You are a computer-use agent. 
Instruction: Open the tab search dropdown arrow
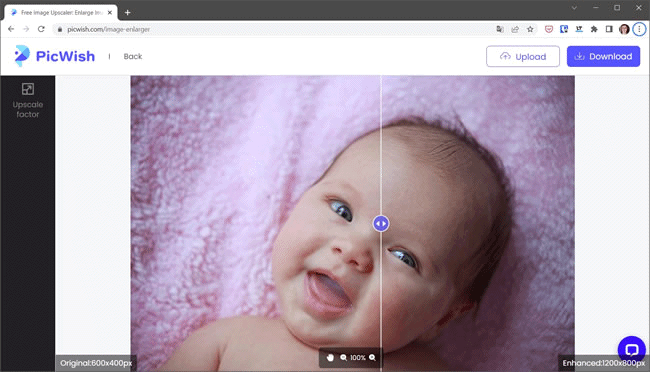(574, 8)
